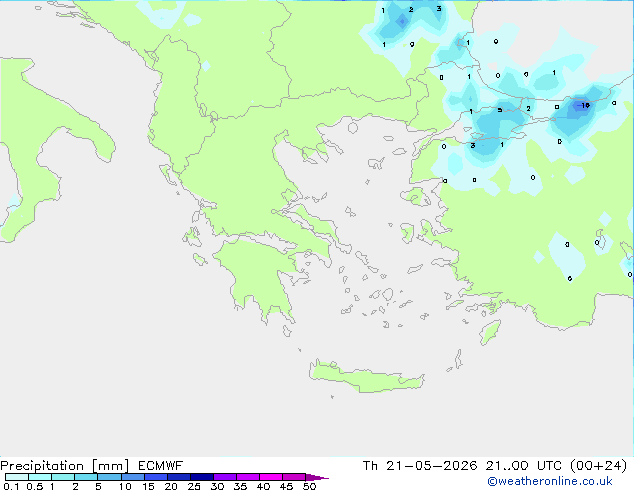
Task: Choose the legend swatch between 10 and 15
Action: pyautogui.click(x=133, y=477)
